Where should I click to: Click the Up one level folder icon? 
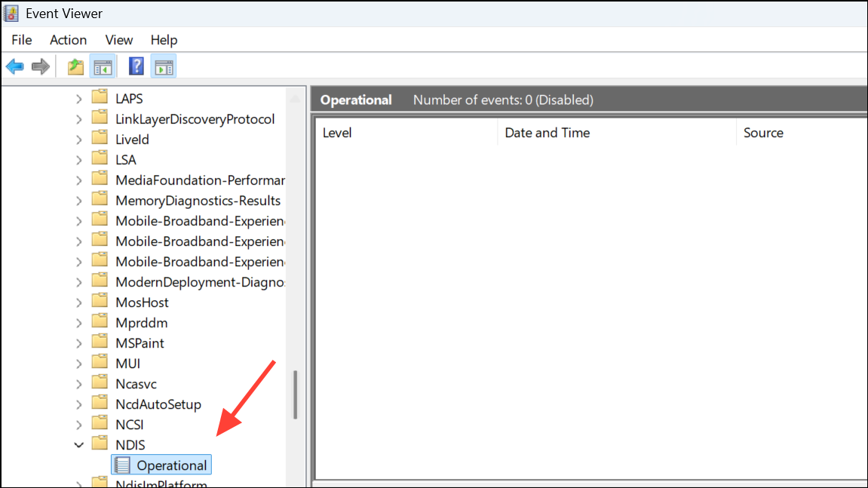pos(76,67)
